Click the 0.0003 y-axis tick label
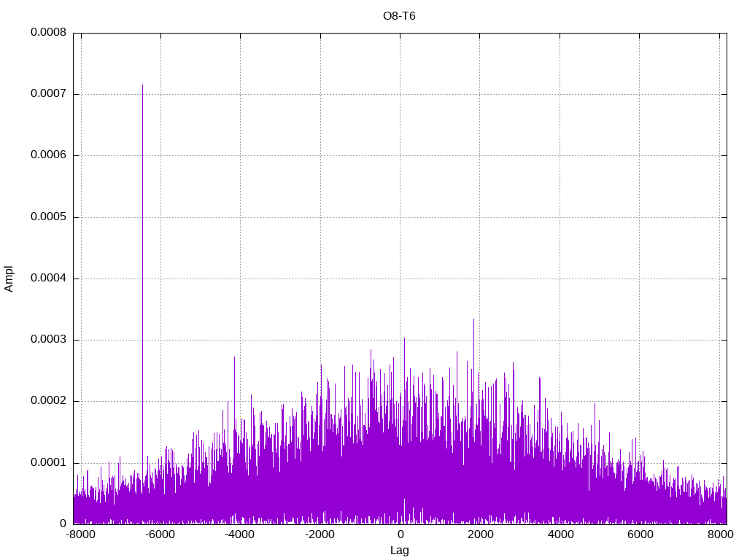The width and height of the screenshot is (747, 560). pos(48,340)
